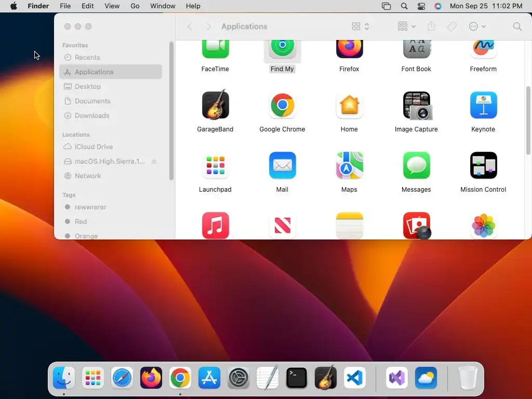Open iCloud Drive in the sidebar

point(111,147)
